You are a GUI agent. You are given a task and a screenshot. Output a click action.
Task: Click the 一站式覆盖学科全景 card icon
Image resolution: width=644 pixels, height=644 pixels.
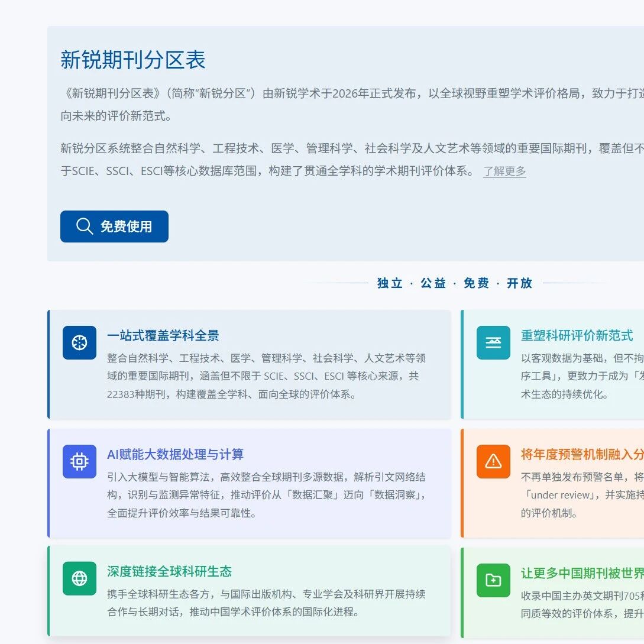(80, 342)
